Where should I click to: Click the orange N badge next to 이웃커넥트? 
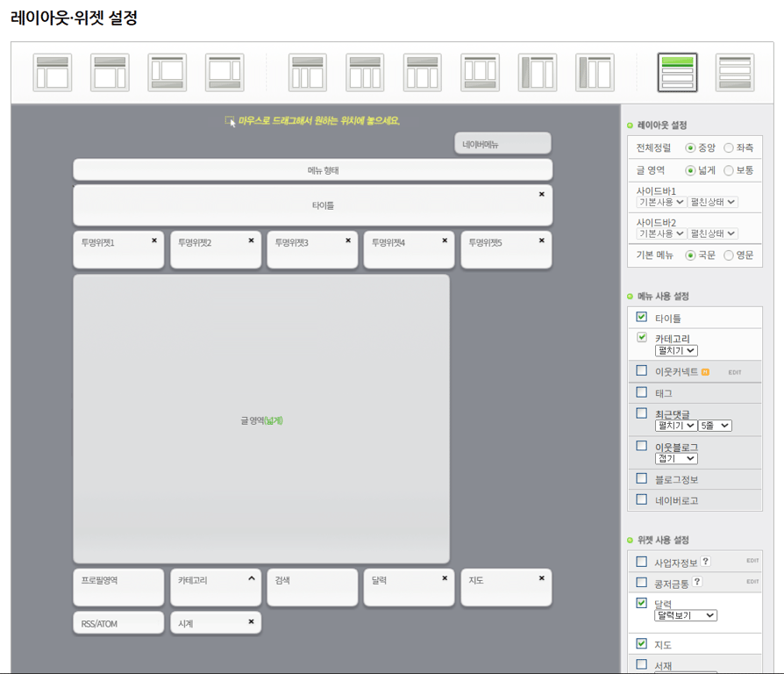(x=703, y=373)
